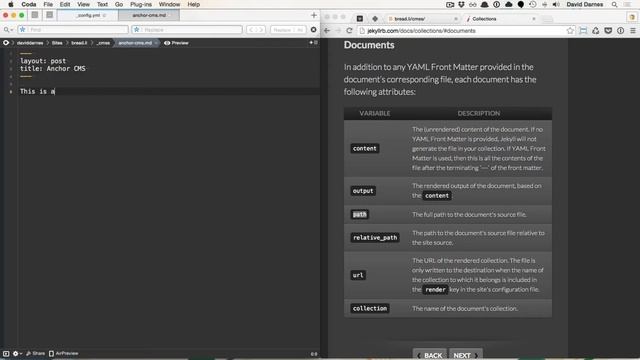Close the find bar with the X icon
The height and width of the screenshot is (360, 640).
(x=313, y=30)
